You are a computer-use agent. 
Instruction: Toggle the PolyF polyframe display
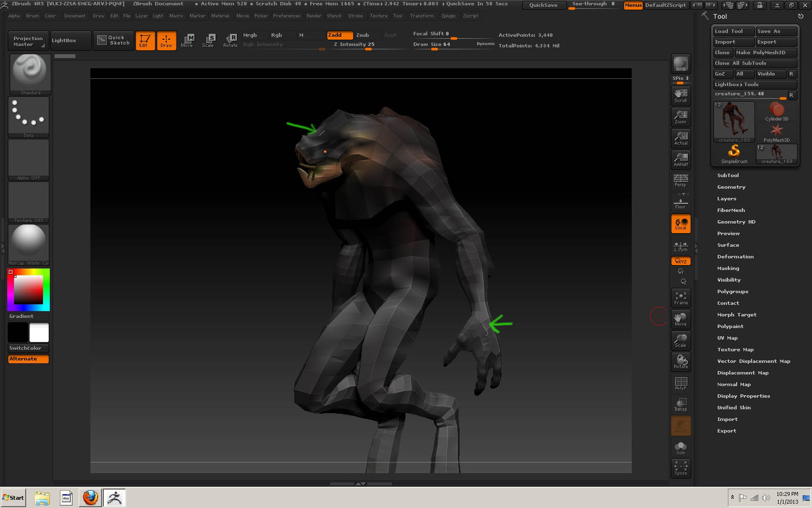pos(681,383)
